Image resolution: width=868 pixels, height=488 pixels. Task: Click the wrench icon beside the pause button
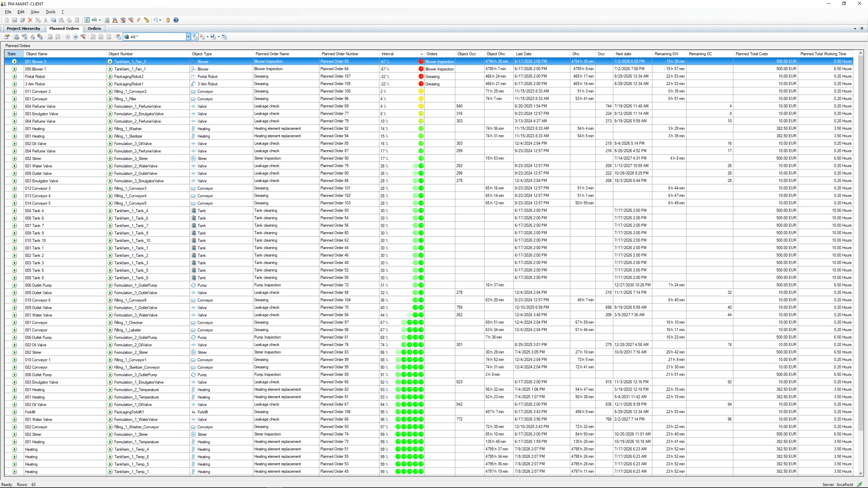pos(83,37)
